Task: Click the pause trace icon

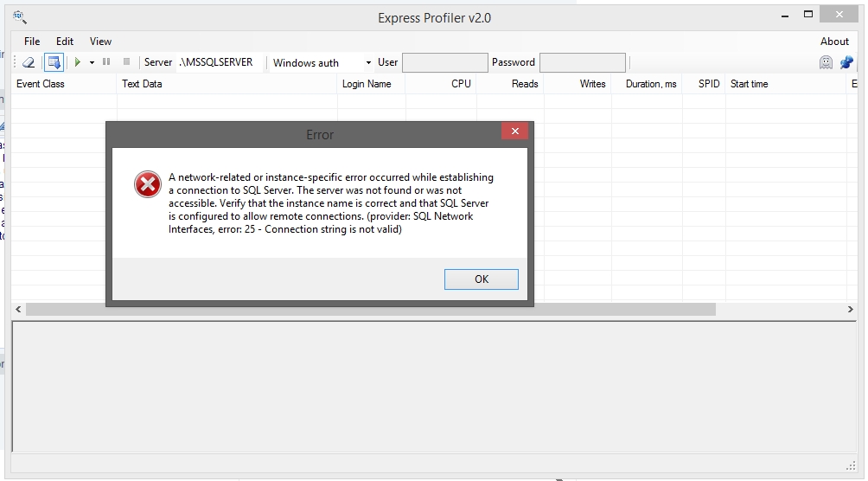Action: (x=106, y=62)
